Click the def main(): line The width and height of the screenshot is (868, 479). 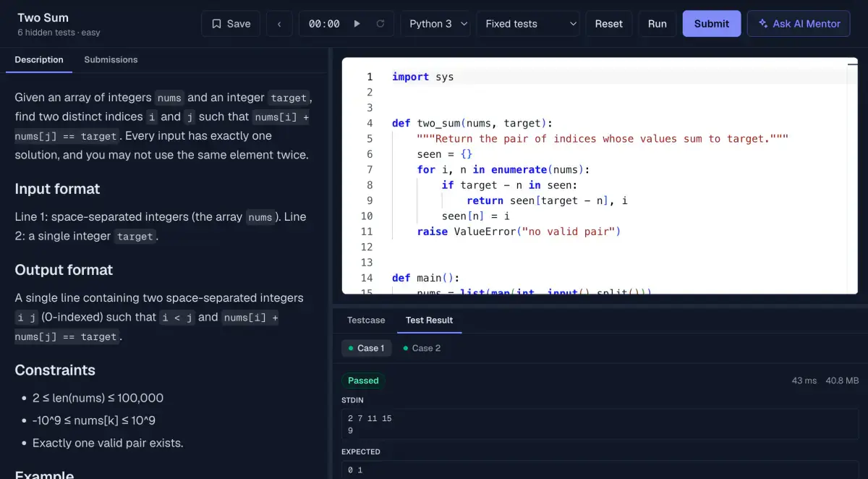point(426,278)
